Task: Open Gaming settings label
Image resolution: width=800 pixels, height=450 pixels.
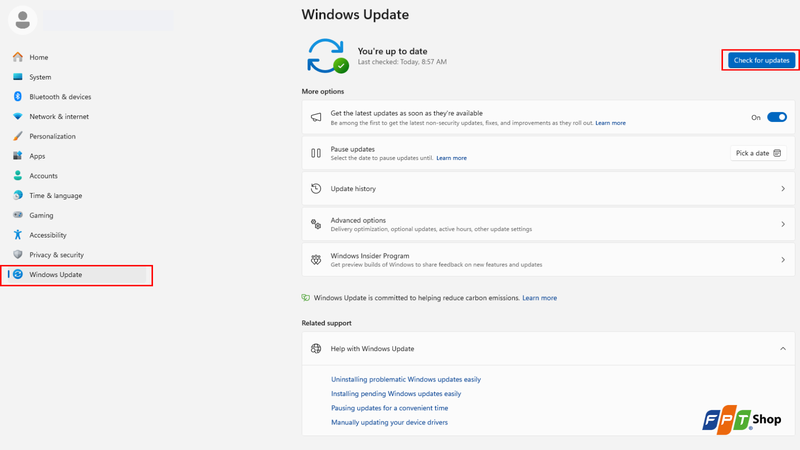Action: coord(41,215)
